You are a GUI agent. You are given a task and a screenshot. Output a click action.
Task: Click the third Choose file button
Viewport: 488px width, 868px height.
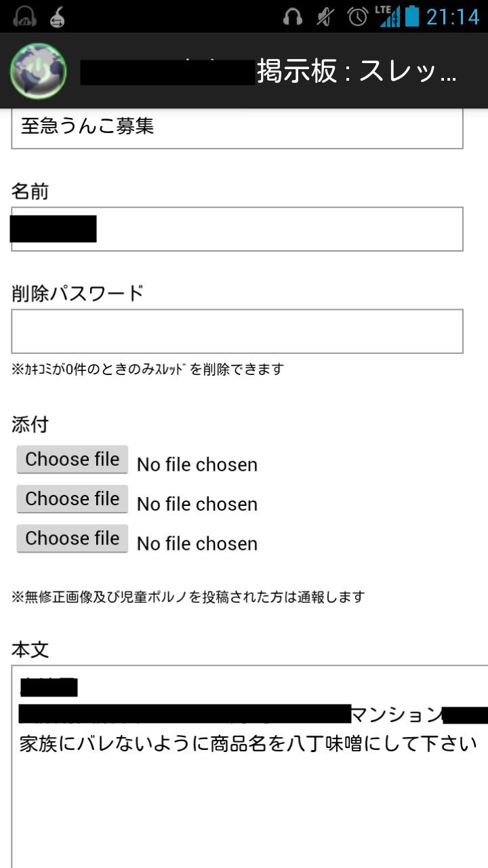[73, 538]
